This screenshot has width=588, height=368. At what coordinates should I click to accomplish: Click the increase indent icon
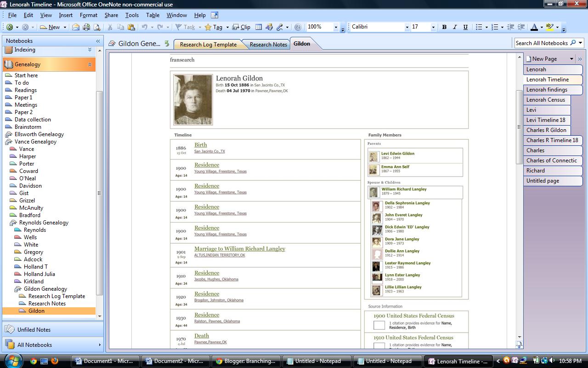coord(521,27)
